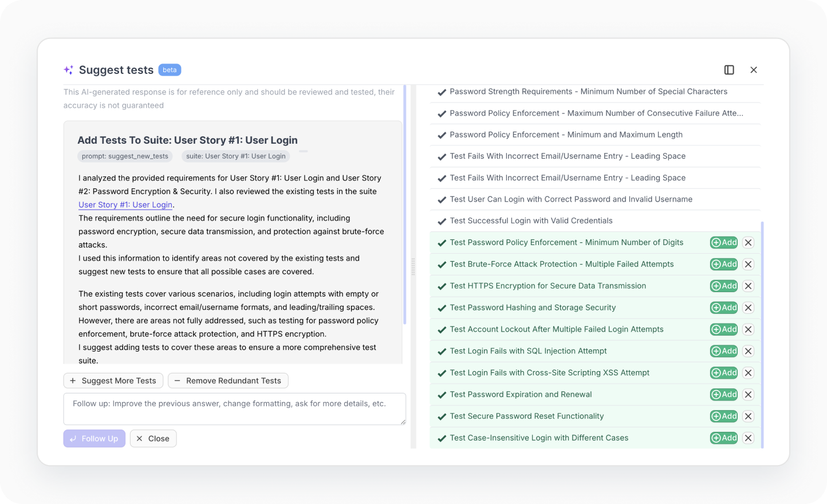This screenshot has width=827, height=504.
Task: Add the SQL Injection Attempt test
Action: point(723,351)
